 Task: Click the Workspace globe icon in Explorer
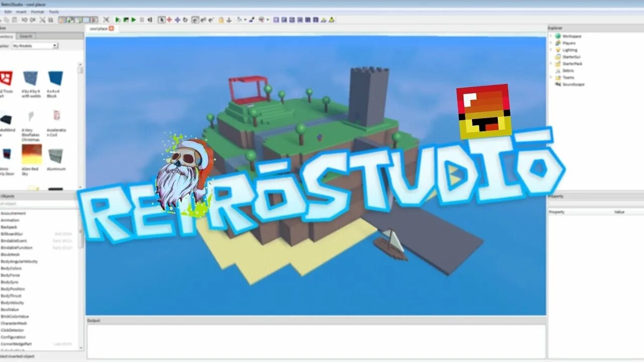point(558,36)
